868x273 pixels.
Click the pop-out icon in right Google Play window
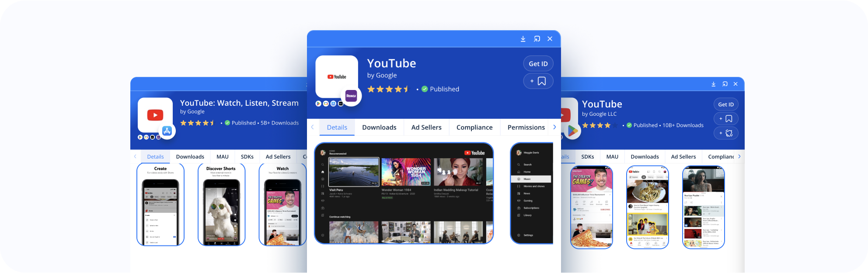coord(725,84)
